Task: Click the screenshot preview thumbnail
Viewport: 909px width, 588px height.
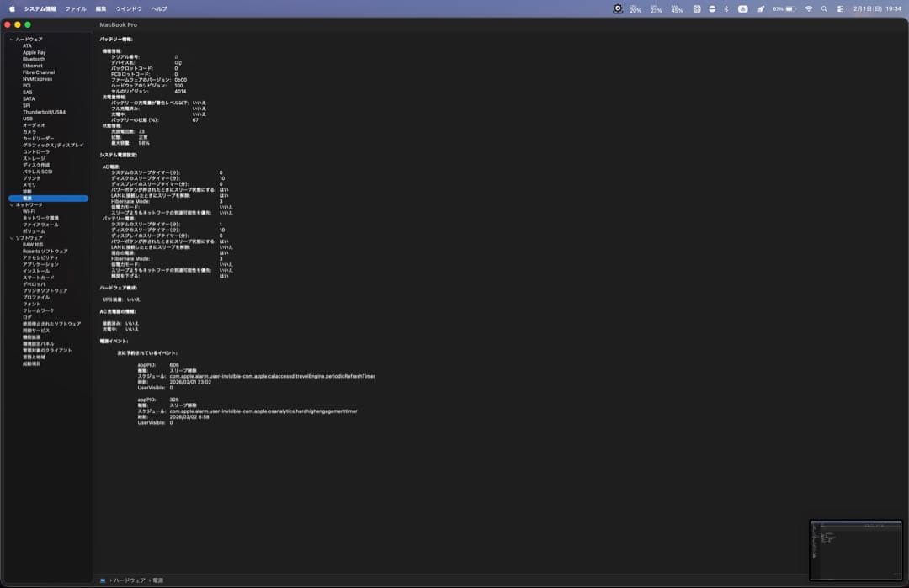Action: (855, 550)
